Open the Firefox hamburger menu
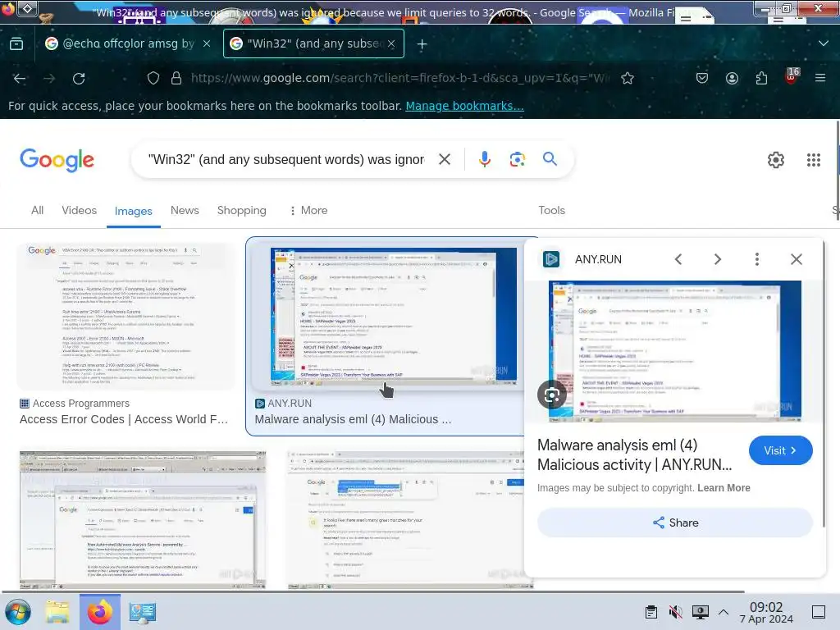Screen dimensions: 840x630 [x=820, y=78]
